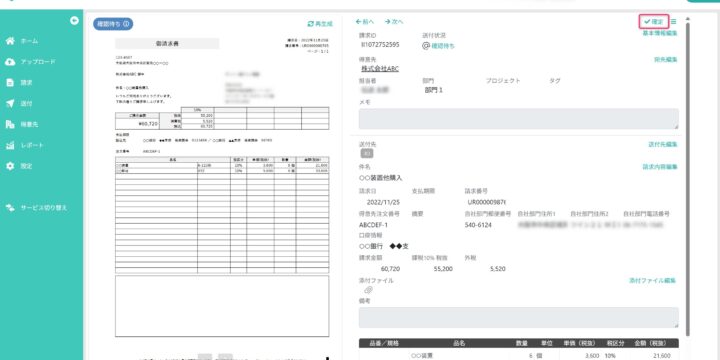Viewport: 720px width, 360px height.
Task: Click the gray send-destination badge under 送付先
Action: 366,154
